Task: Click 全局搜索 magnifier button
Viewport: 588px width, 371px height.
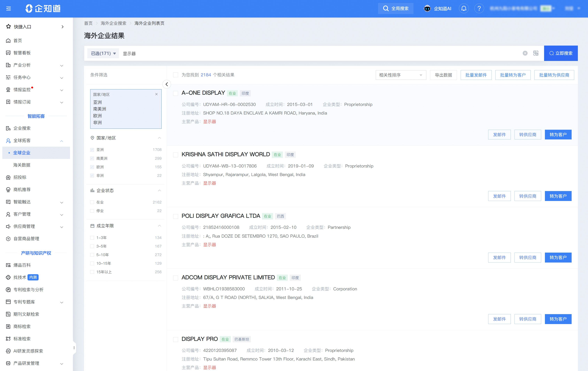Action: pyautogui.click(x=396, y=9)
